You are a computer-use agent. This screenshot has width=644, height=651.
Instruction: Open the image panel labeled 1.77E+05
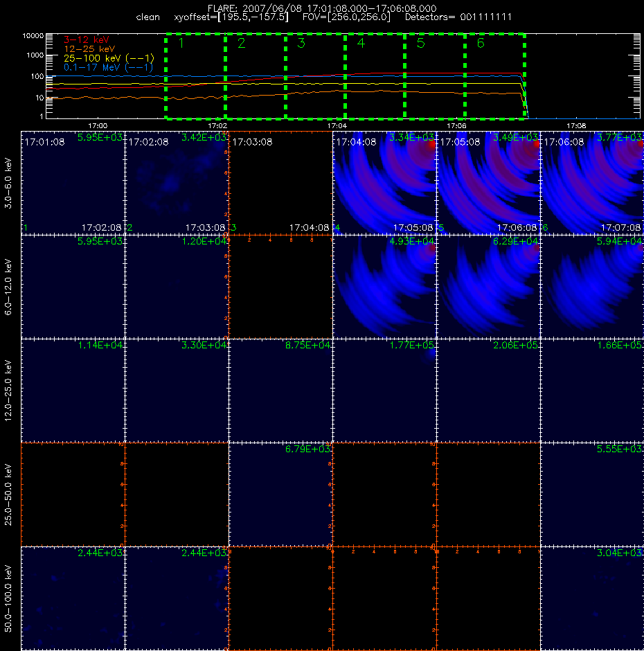click(384, 391)
